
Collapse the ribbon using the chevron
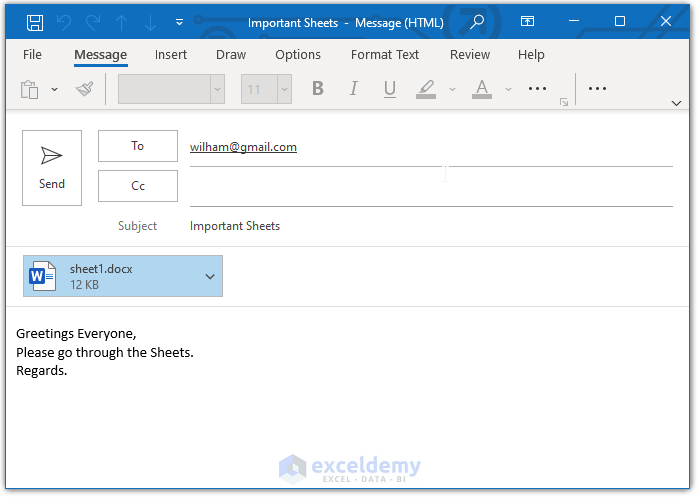676,103
